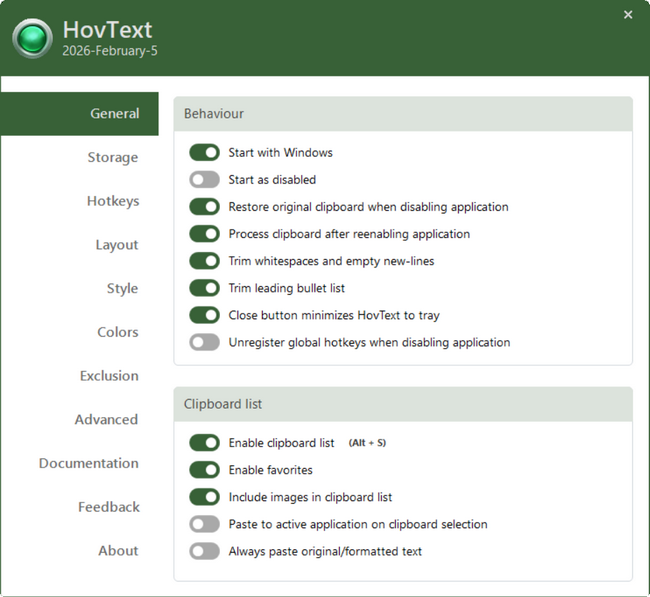650x597 pixels.
Task: Toggle Trim leading bullet list switch
Action: [x=204, y=288]
